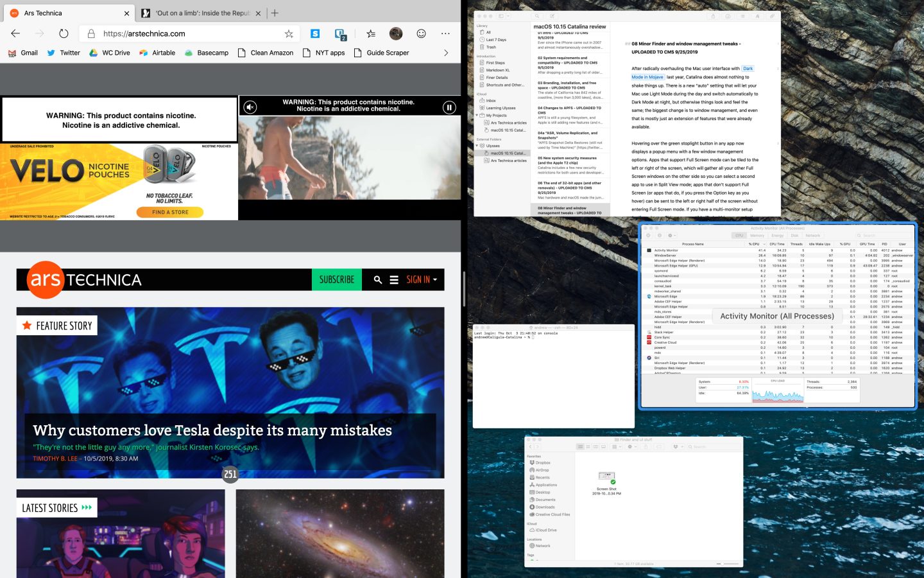Screen dimensions: 924x578
Task: Open the Ars Technica search magnifier
Action: [377, 280]
